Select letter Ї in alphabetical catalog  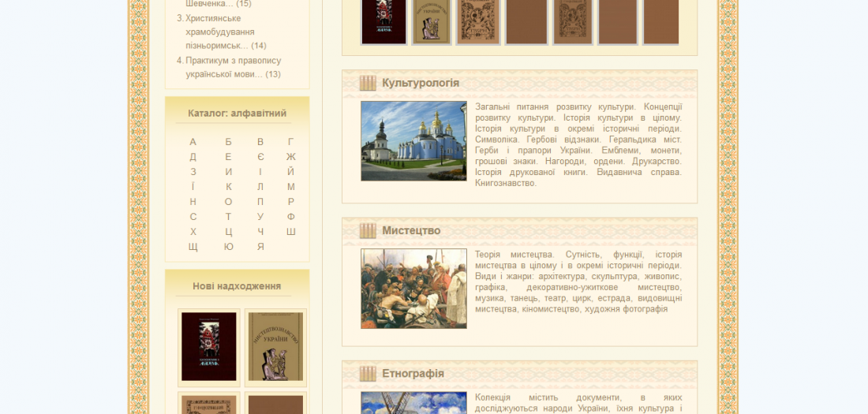[x=193, y=187]
